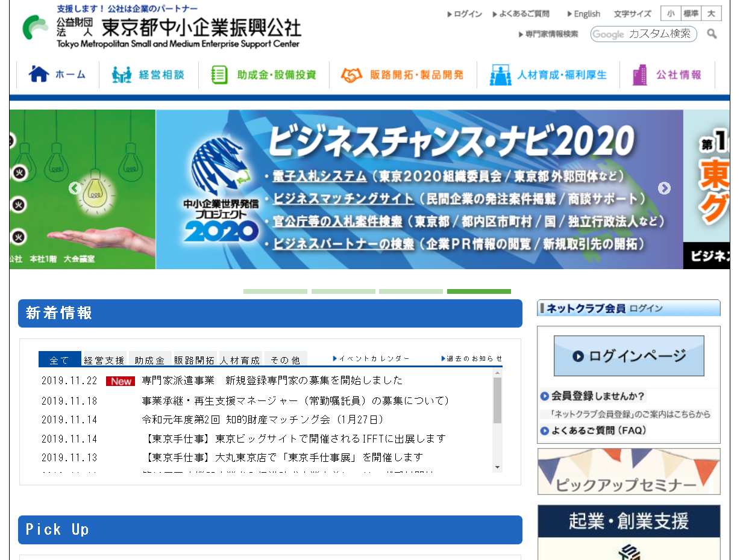Switch font size to 小
Image resolution: width=740 pixels, height=560 pixels.
click(x=671, y=13)
